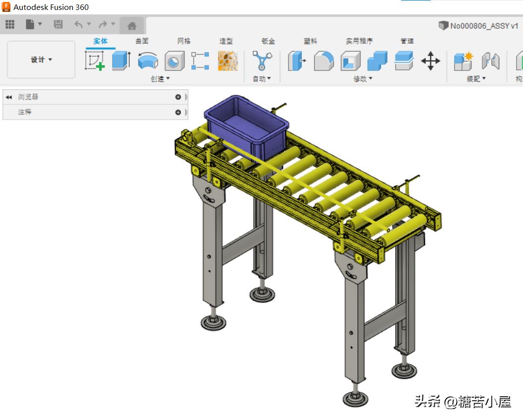Expand the 创建 panel dropdown

[x=160, y=79]
